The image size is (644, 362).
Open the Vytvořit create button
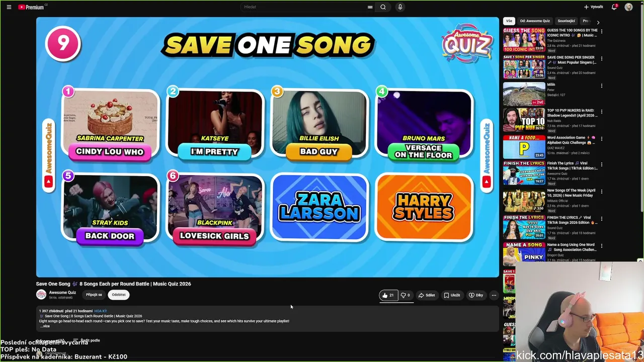coord(594,7)
